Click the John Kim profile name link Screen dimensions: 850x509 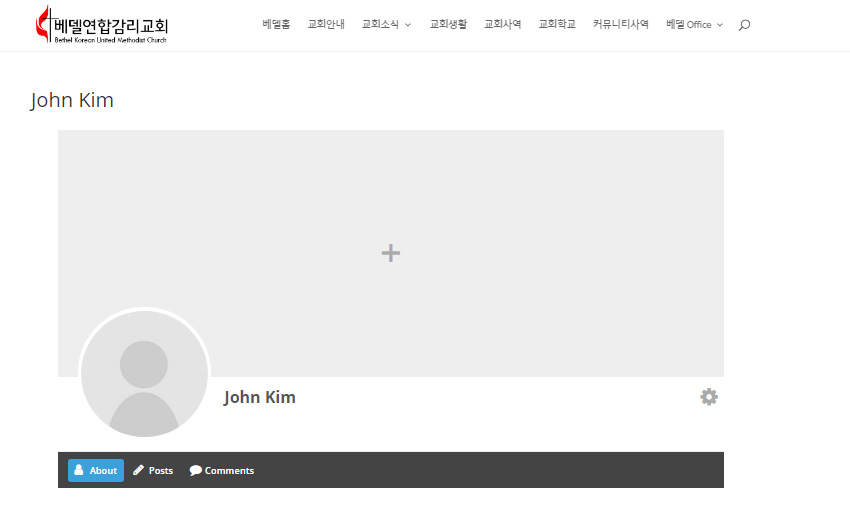(x=260, y=397)
